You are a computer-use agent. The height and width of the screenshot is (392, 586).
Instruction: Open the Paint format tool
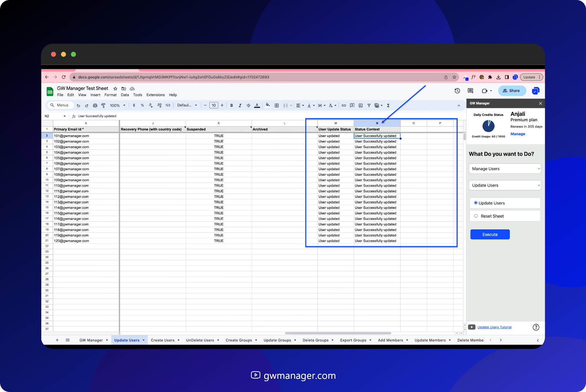point(104,105)
